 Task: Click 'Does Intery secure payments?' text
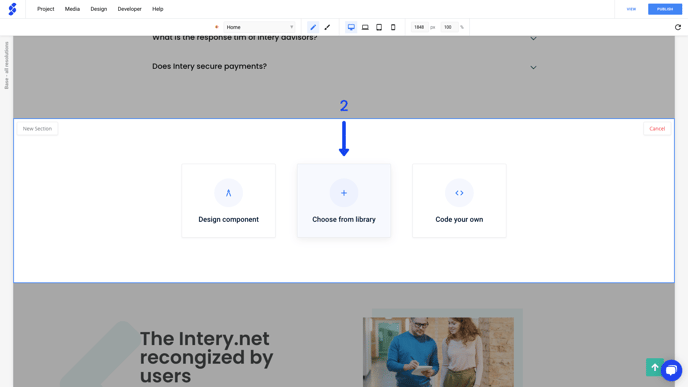[209, 66]
